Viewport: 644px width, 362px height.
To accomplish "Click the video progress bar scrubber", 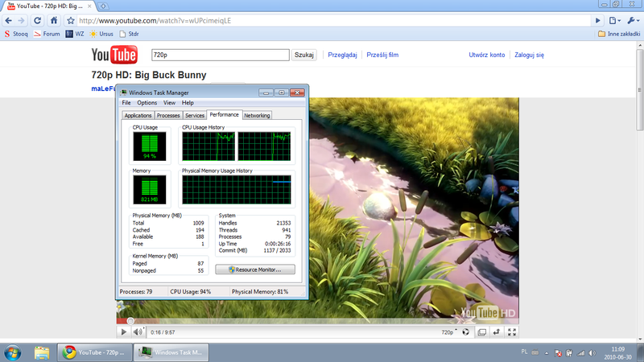I will [x=130, y=321].
